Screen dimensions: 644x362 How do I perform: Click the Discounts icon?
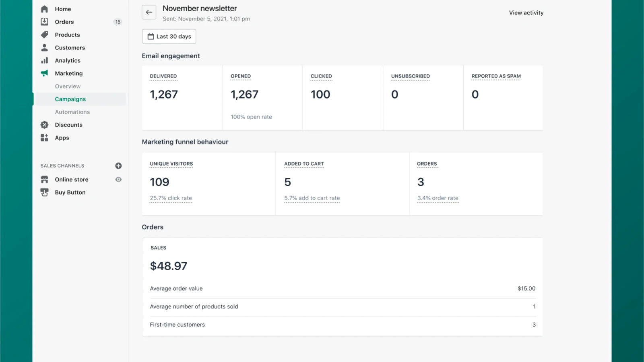click(x=44, y=125)
